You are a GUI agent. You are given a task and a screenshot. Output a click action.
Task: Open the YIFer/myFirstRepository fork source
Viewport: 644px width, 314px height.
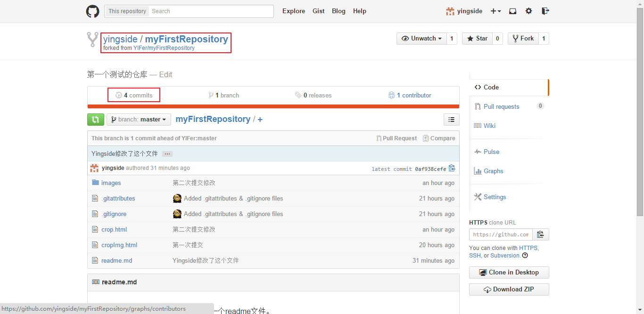click(x=164, y=48)
